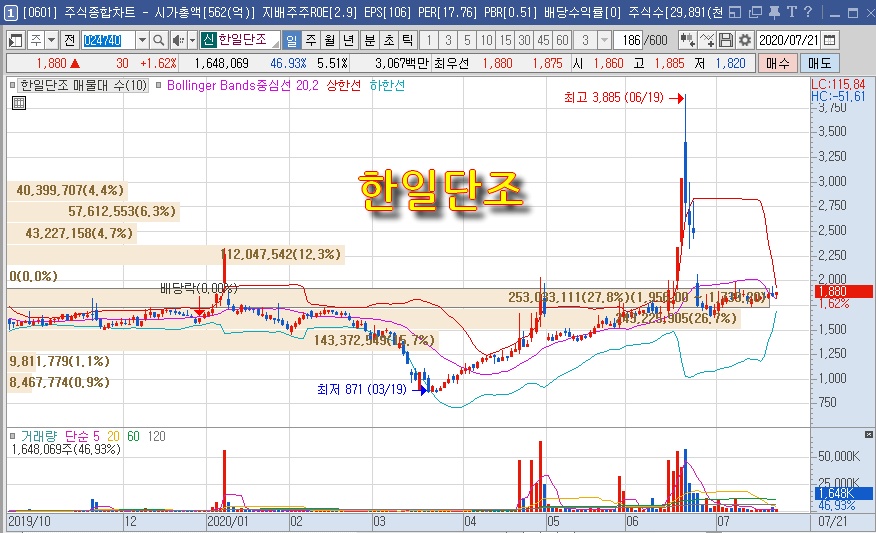Expand the stock code history dropdown
Viewport: 876px width, 533px height.
pos(142,40)
